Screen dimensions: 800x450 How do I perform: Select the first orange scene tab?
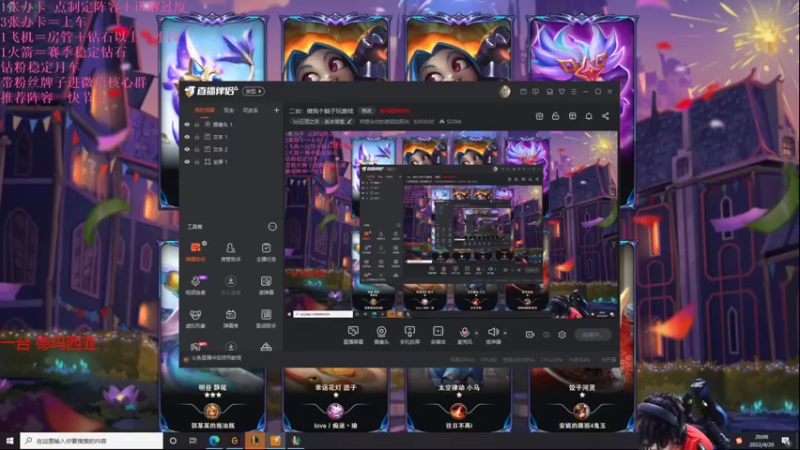point(205,110)
